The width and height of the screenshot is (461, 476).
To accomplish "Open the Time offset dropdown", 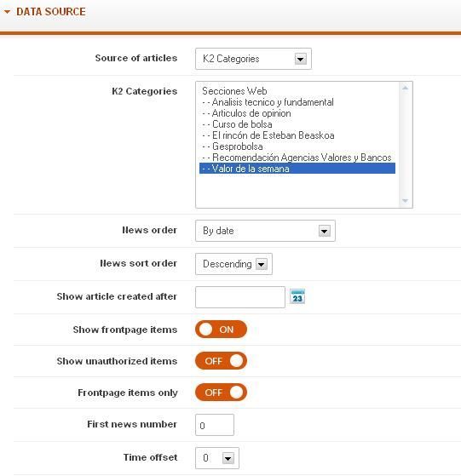I will pyautogui.click(x=217, y=458).
